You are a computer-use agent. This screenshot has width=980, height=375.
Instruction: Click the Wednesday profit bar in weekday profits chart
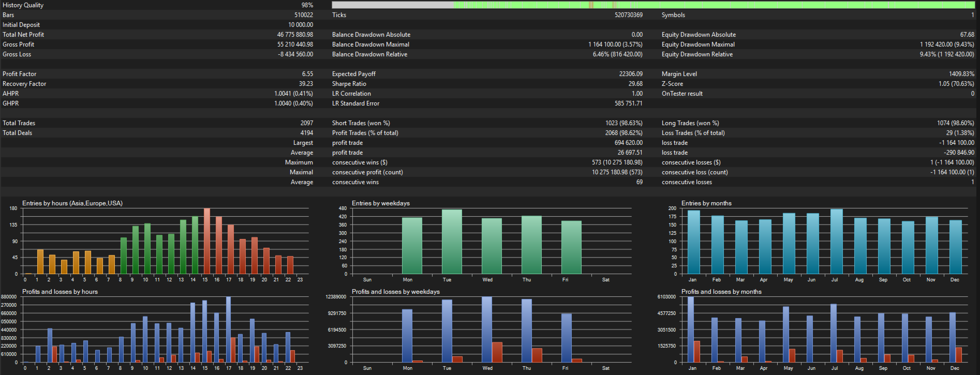point(487,329)
